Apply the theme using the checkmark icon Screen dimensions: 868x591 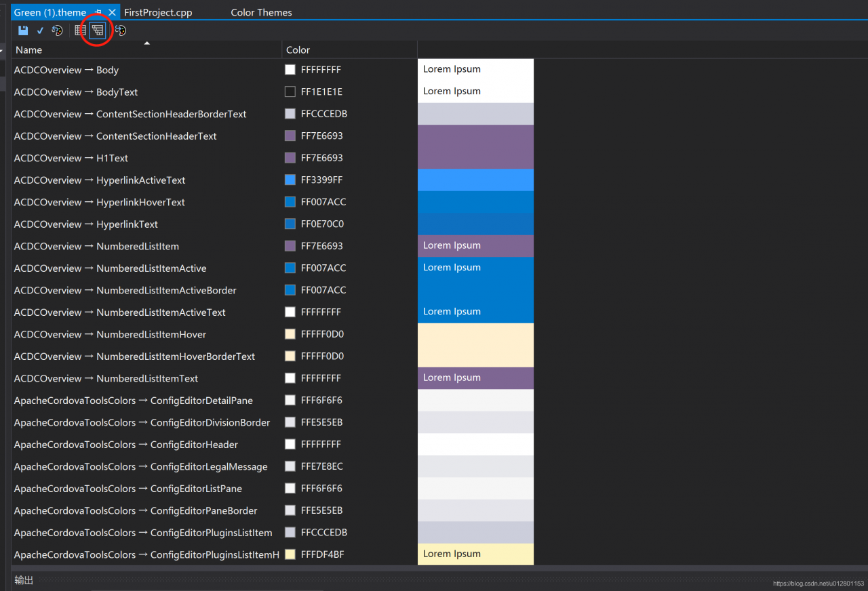40,30
